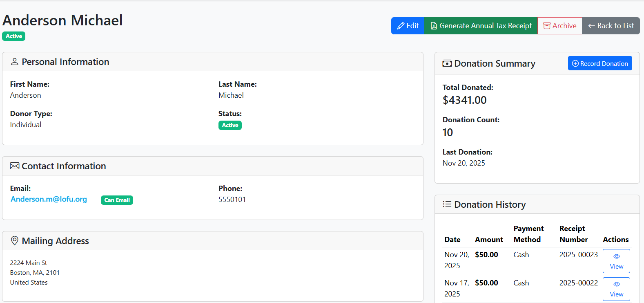Click the envelope icon beside Contact Information

15,166
